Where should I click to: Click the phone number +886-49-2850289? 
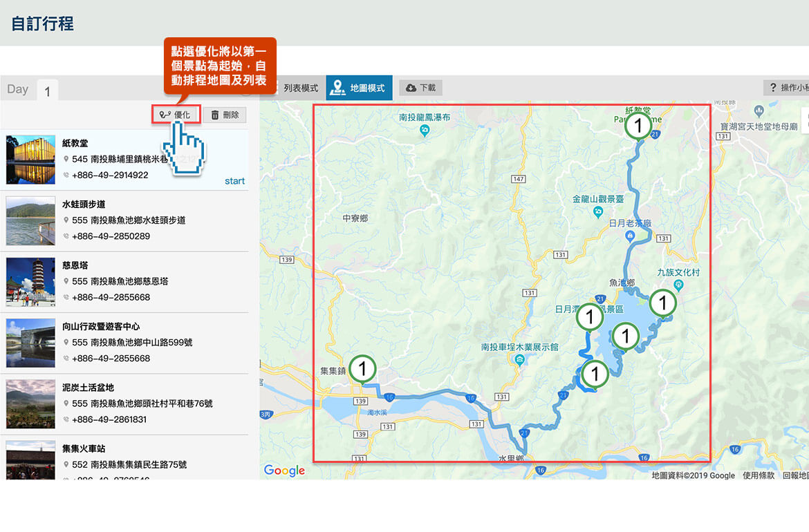pos(111,236)
